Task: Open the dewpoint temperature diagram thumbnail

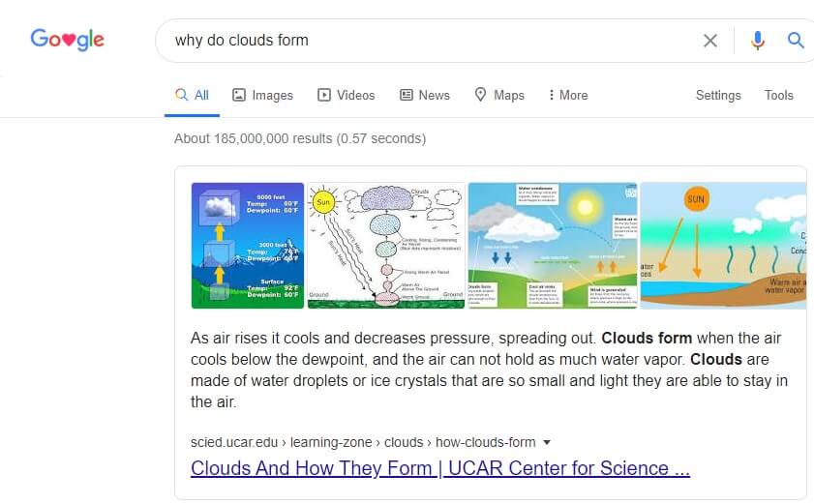Action: point(248,246)
